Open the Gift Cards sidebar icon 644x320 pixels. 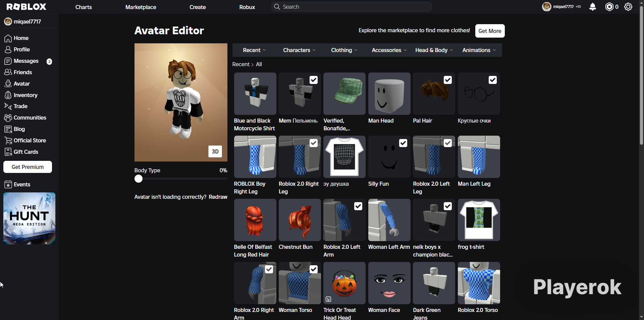pyautogui.click(x=8, y=152)
